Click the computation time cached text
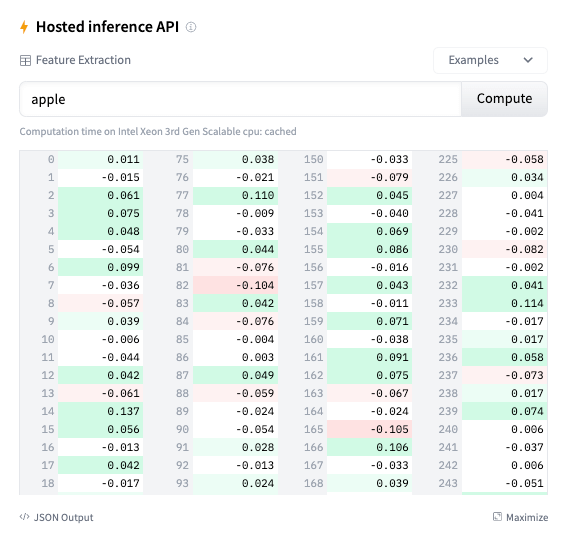 tap(158, 131)
